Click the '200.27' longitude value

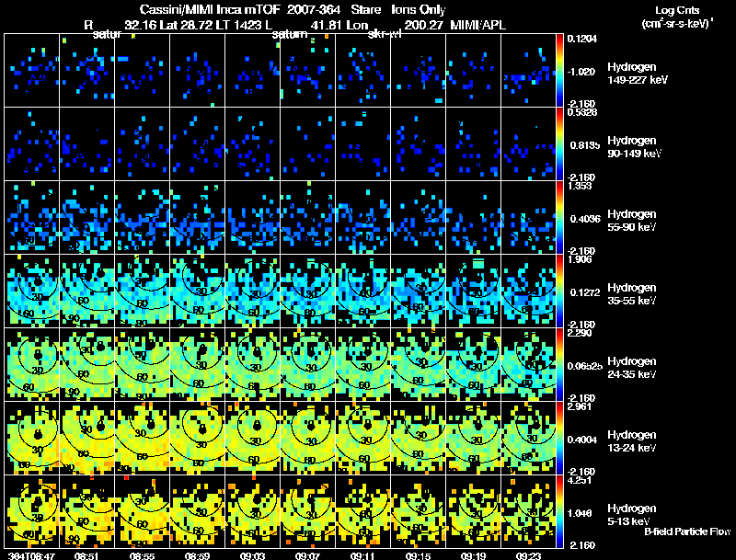point(424,25)
